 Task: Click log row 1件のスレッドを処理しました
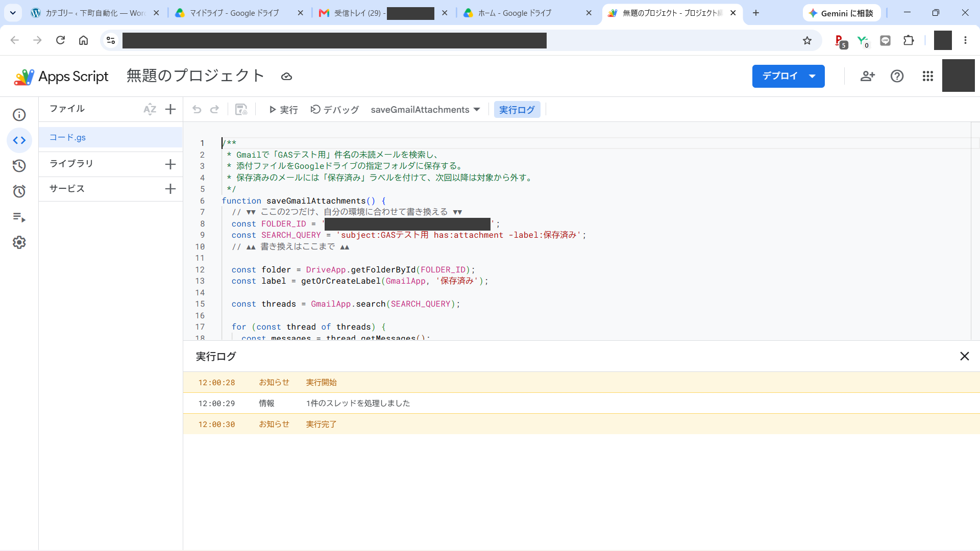point(581,403)
